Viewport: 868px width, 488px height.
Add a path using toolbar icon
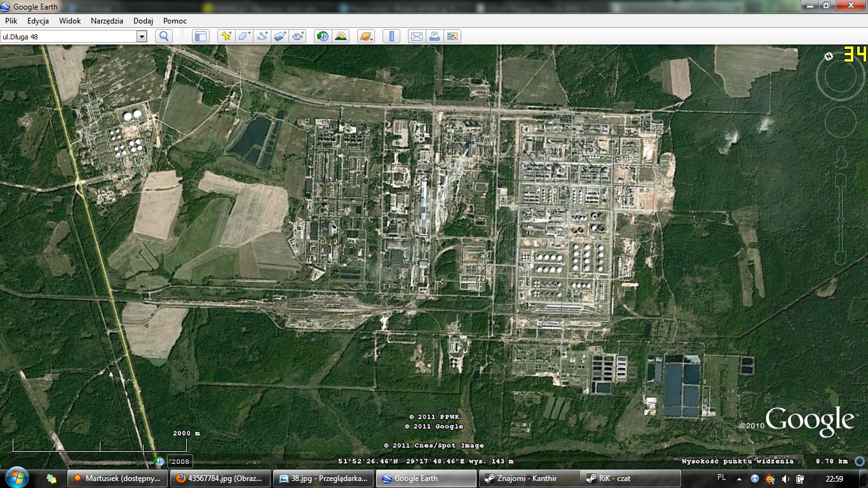[x=262, y=36]
